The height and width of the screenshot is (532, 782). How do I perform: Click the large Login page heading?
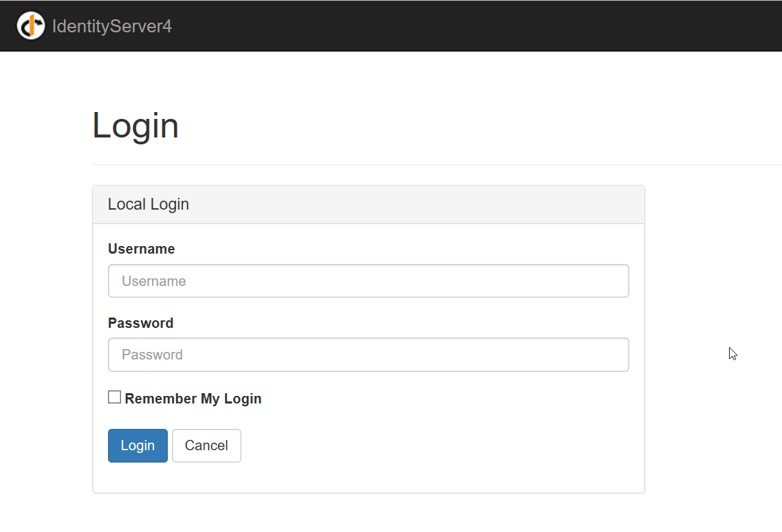click(135, 126)
